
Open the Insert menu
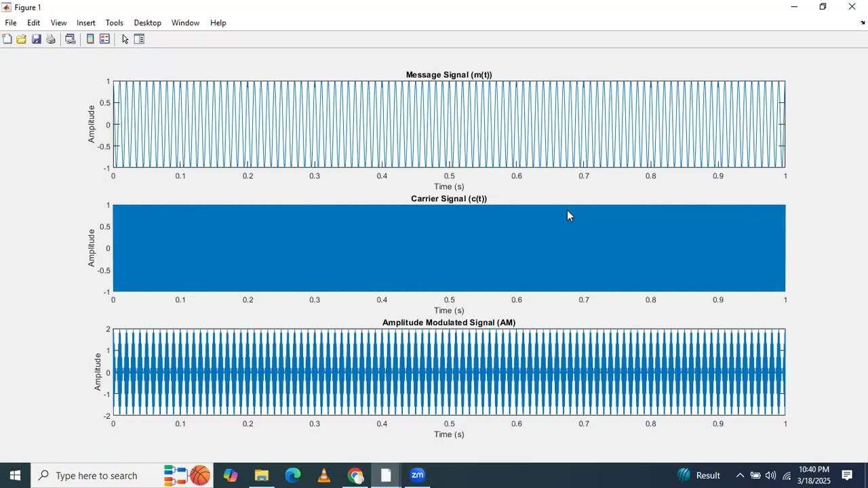click(x=86, y=23)
